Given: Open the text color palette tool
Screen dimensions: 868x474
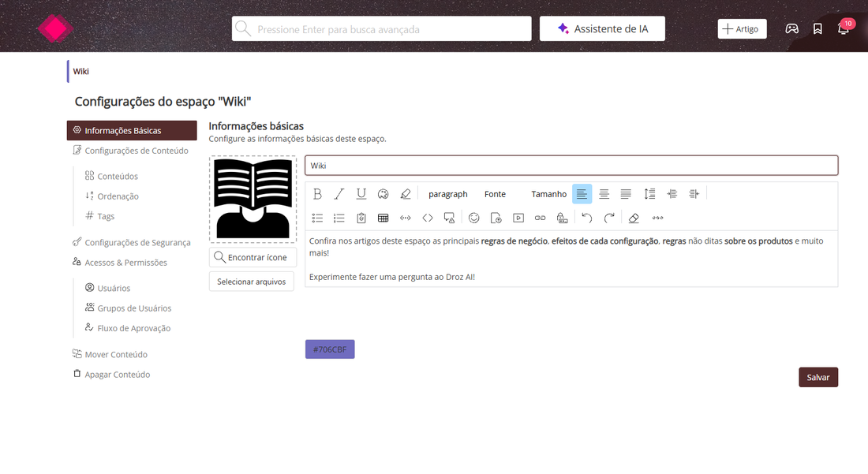Looking at the screenshot, I should pyautogui.click(x=383, y=194).
